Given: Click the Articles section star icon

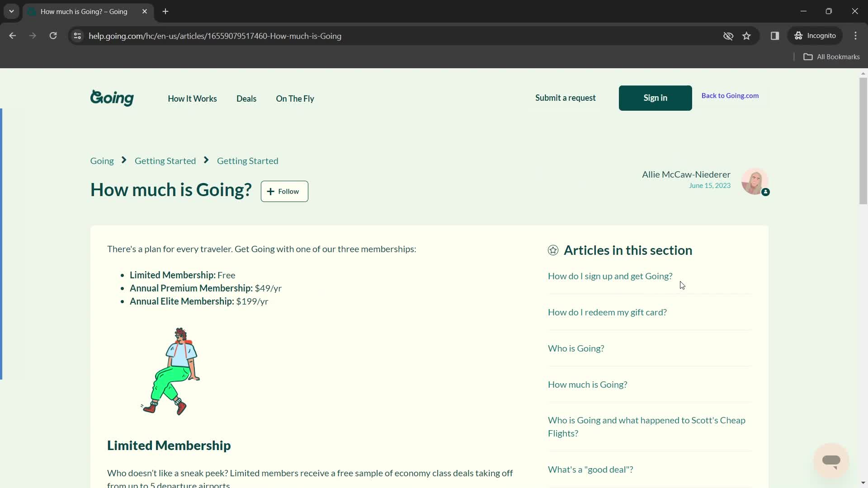Looking at the screenshot, I should (553, 250).
